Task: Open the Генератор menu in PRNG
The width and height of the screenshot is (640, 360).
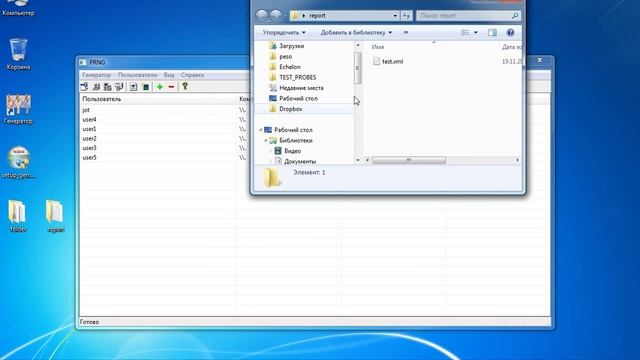Action: (96, 75)
